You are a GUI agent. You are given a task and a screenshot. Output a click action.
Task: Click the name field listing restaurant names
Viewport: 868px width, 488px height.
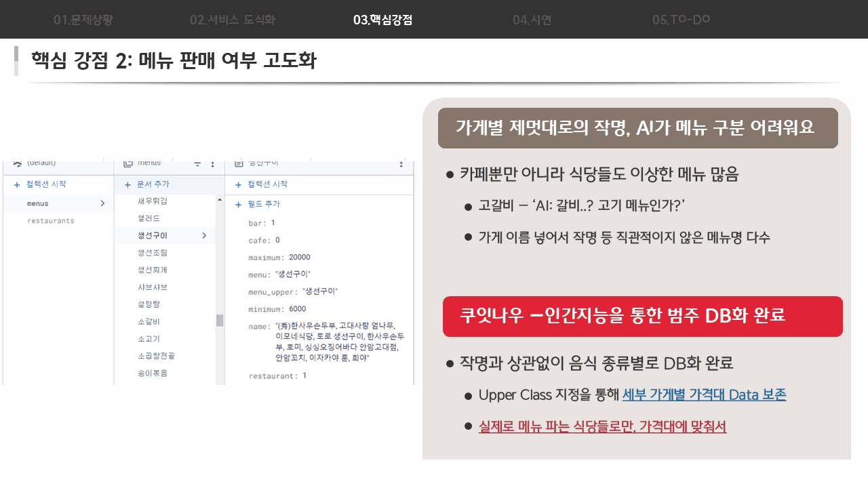[327, 341]
